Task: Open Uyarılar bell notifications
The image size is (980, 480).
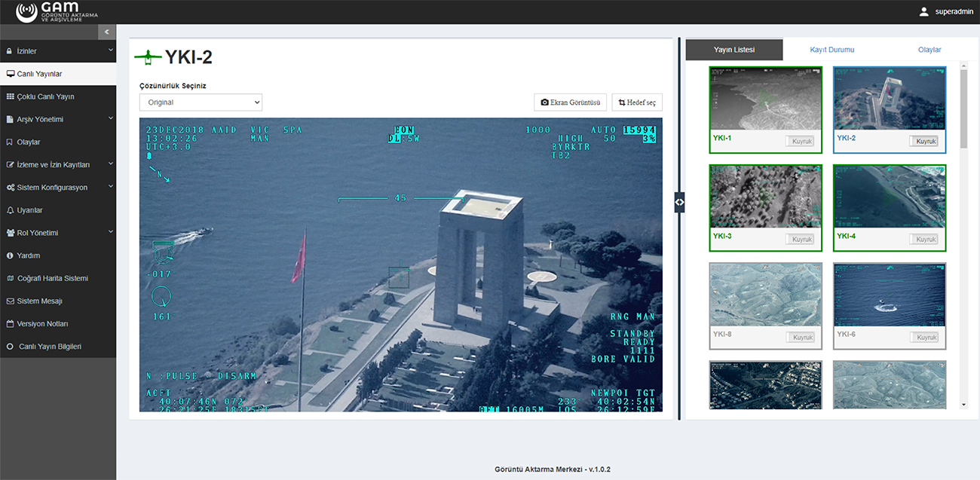Action: 30,210
